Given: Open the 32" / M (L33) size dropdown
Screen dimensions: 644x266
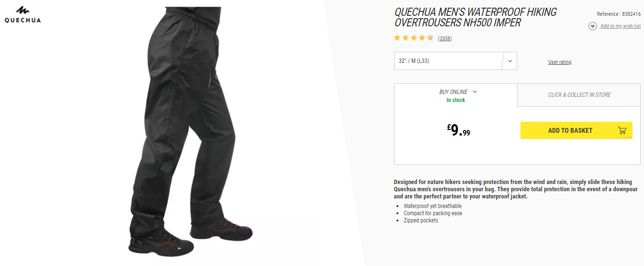Looking at the screenshot, I should coord(455,61).
